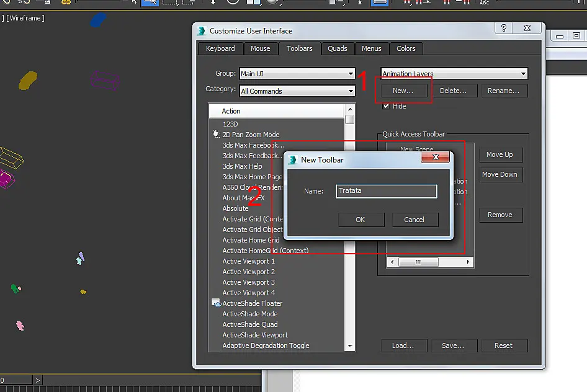Viewport: 587px width, 392px height.
Task: Select the ActiveShade Quad action
Action: 250,324
